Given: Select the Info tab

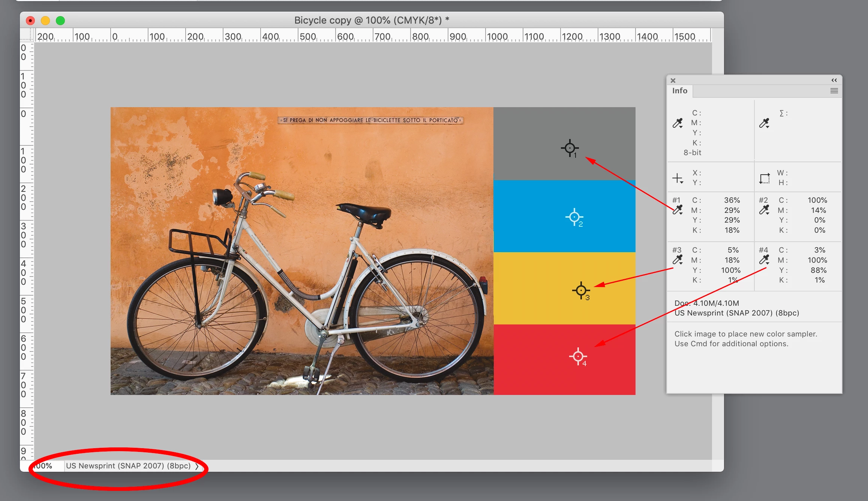Looking at the screenshot, I should tap(679, 91).
